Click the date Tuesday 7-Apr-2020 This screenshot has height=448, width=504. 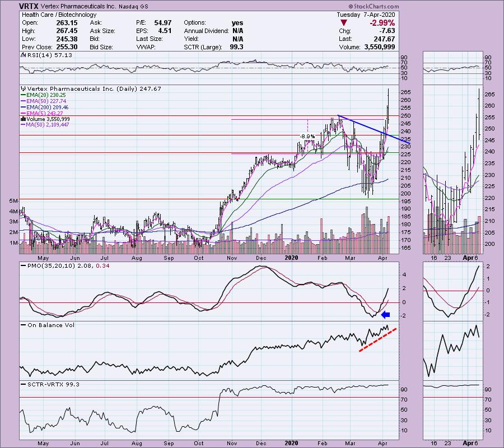click(x=366, y=15)
